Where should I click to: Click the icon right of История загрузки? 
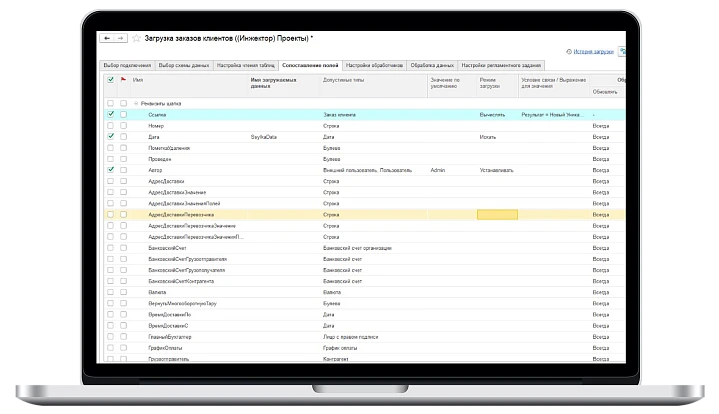pos(622,49)
